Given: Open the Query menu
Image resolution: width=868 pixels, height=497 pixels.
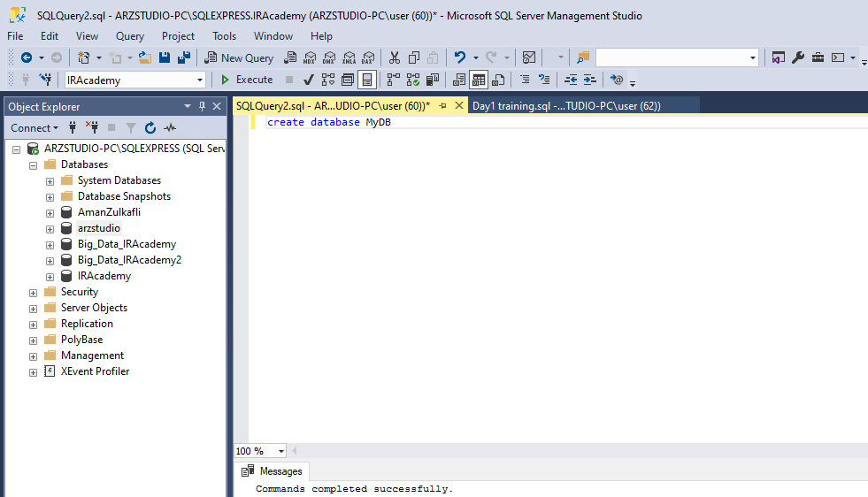Looking at the screenshot, I should click(x=129, y=36).
